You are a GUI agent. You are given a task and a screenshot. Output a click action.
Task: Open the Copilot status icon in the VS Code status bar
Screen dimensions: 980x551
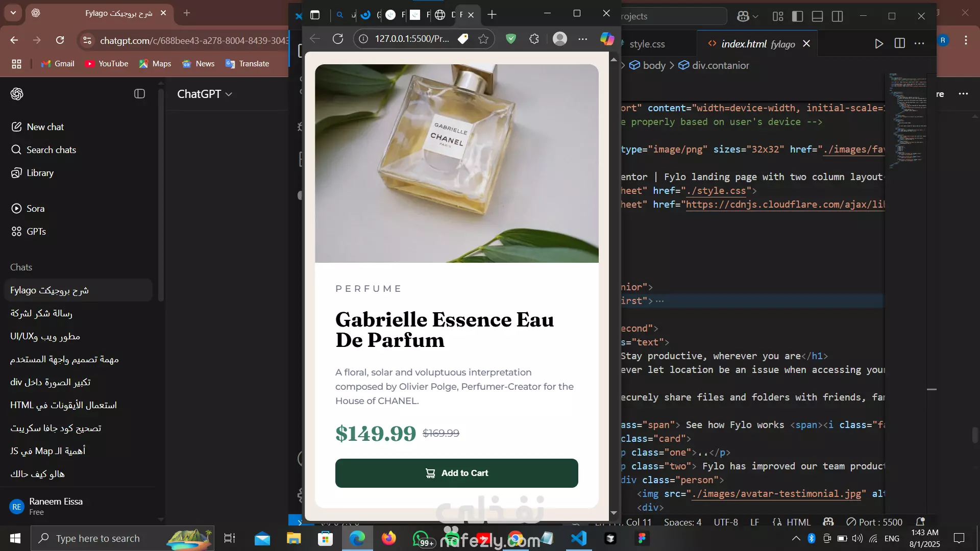[x=828, y=522]
